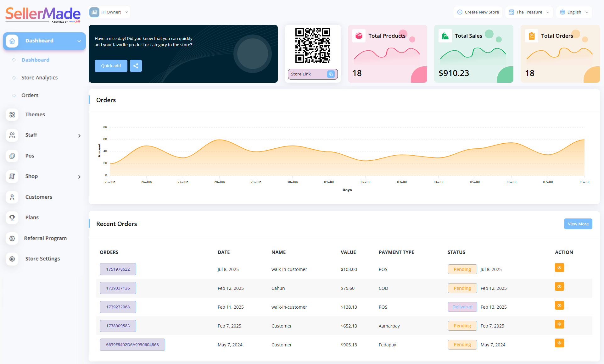This screenshot has height=364, width=604.
Task: Select Orders in the sidebar submenu
Action: pyautogui.click(x=30, y=95)
